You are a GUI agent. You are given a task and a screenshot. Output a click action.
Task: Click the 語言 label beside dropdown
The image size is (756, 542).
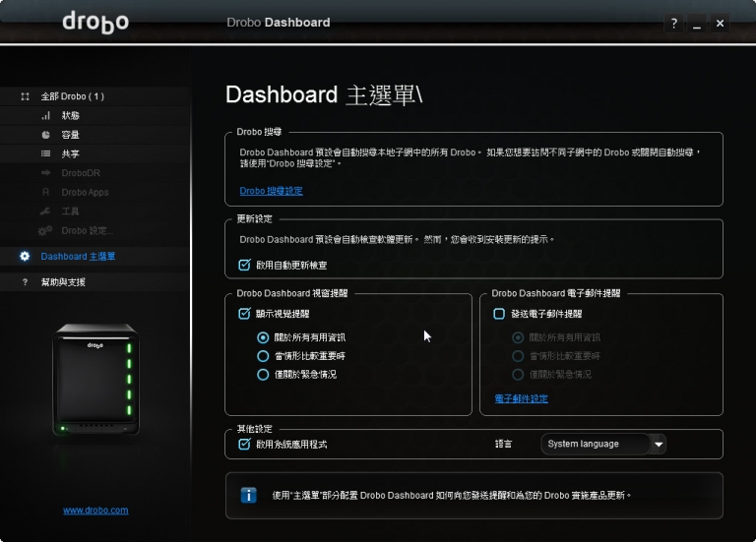point(503,444)
